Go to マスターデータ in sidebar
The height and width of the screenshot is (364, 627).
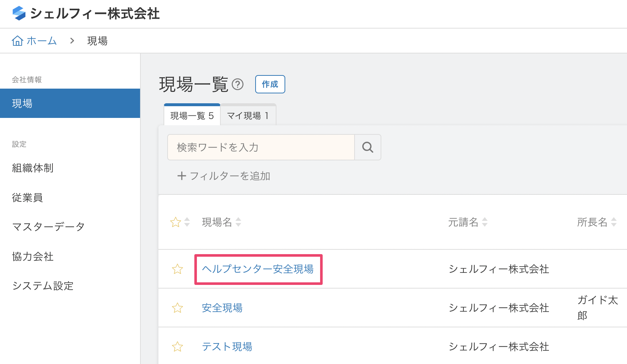pyautogui.click(x=48, y=227)
